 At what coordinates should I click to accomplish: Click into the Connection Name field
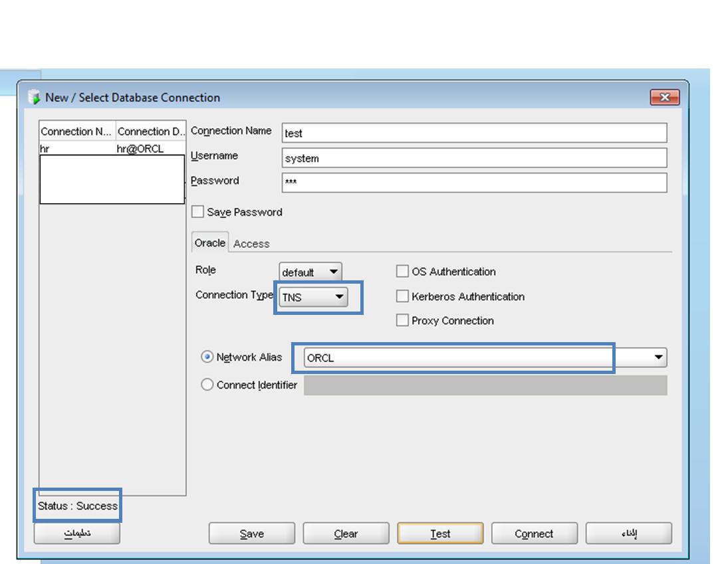tap(474, 133)
